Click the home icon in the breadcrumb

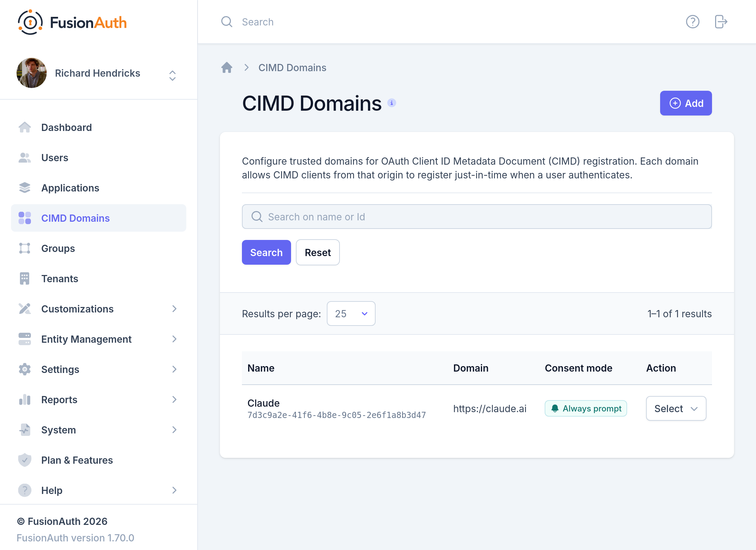[x=227, y=67]
